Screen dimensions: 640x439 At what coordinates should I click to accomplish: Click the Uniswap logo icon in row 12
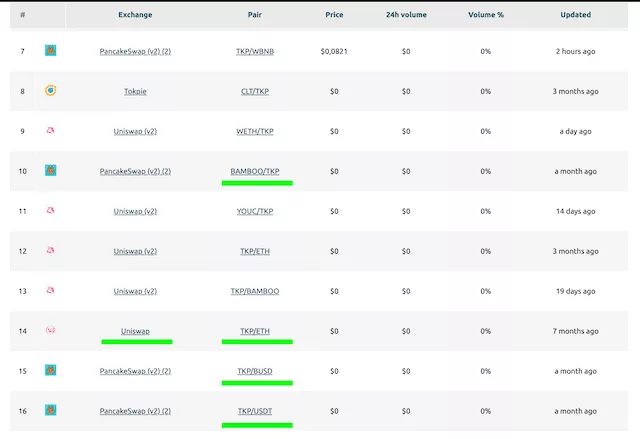click(x=50, y=250)
